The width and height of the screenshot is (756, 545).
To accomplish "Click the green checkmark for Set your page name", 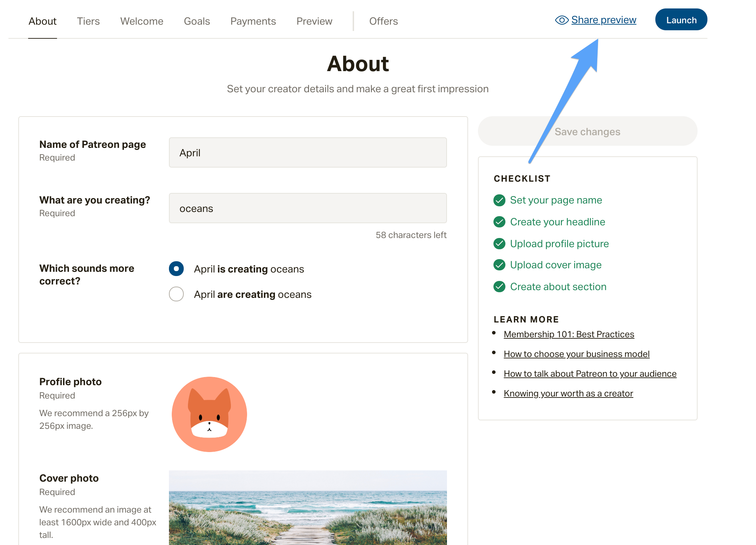I will click(499, 200).
